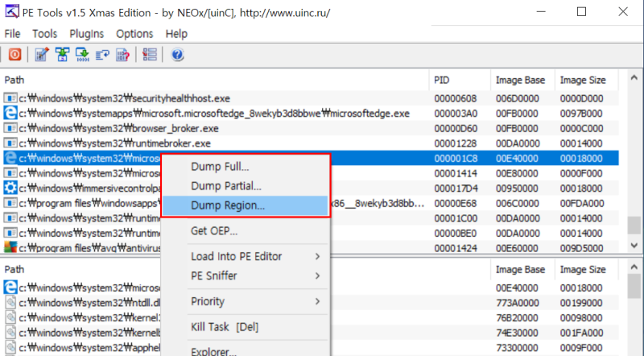This screenshot has width=644, height=356.
Task: Click the module list scrollbar thumb
Action: [x=634, y=286]
